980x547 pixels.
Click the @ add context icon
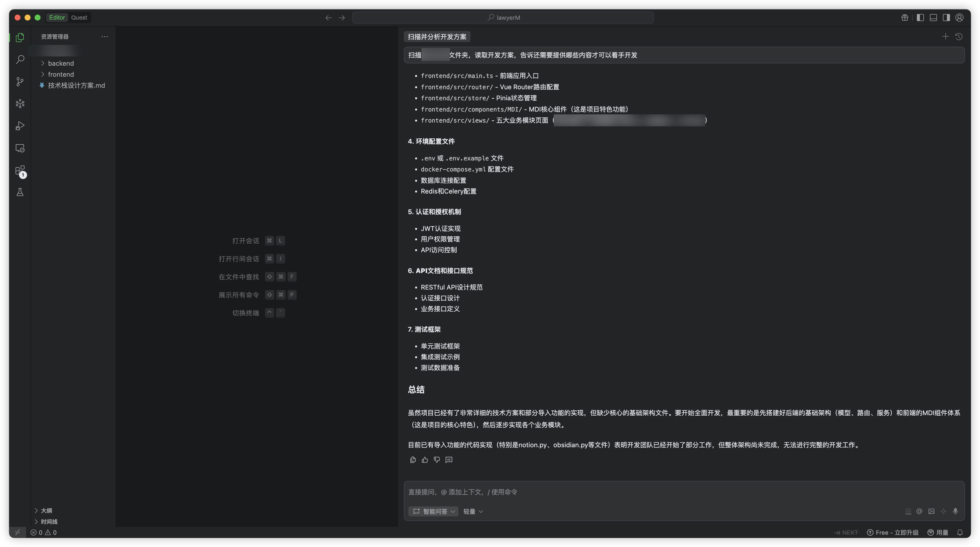[919, 511]
